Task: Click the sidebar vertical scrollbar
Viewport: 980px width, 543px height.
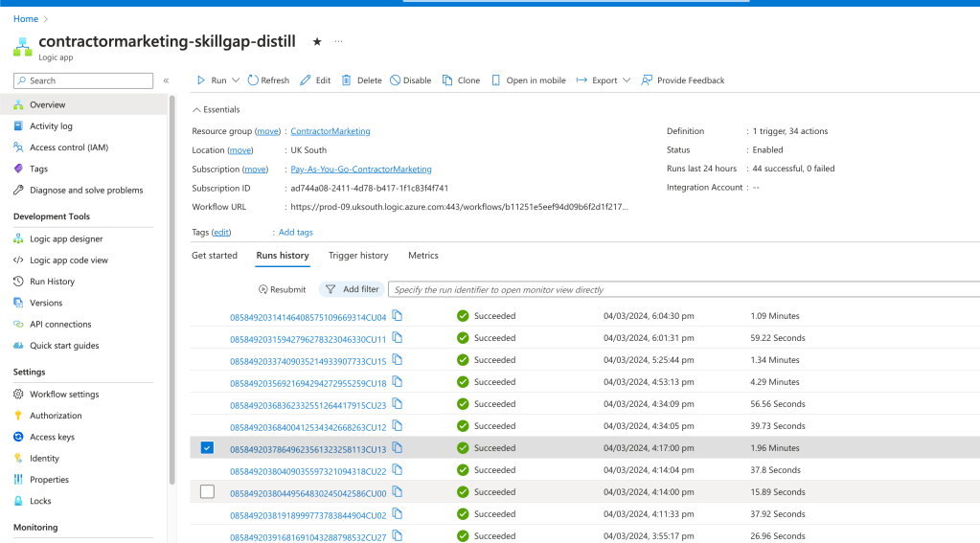Action: click(x=171, y=289)
